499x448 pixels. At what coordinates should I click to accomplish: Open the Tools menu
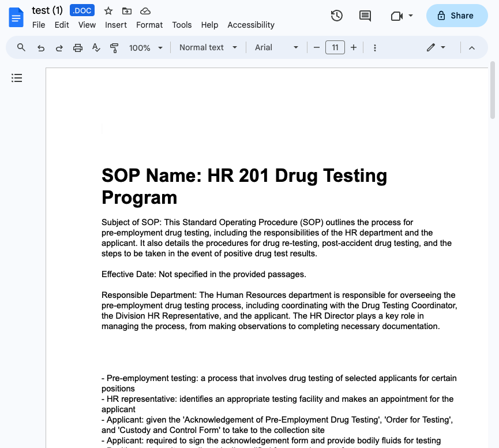click(x=182, y=25)
